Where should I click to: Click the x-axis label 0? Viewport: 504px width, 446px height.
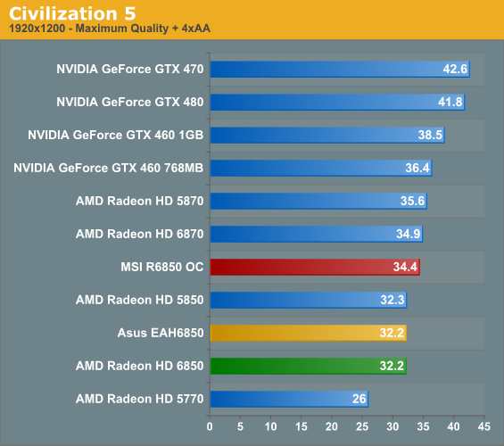pyautogui.click(x=210, y=426)
